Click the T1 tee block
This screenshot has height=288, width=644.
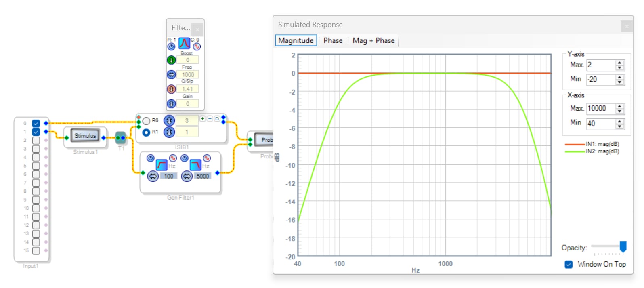coord(121,138)
